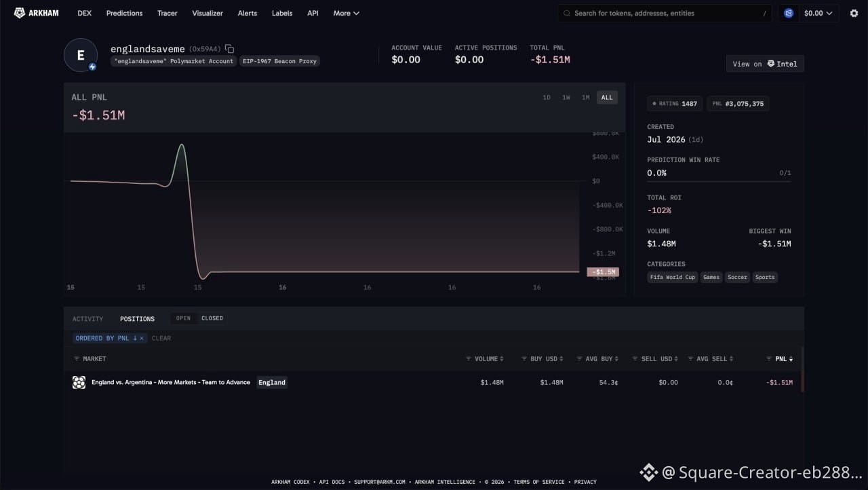
Task: Switch to the Positions tab
Action: [138, 319]
